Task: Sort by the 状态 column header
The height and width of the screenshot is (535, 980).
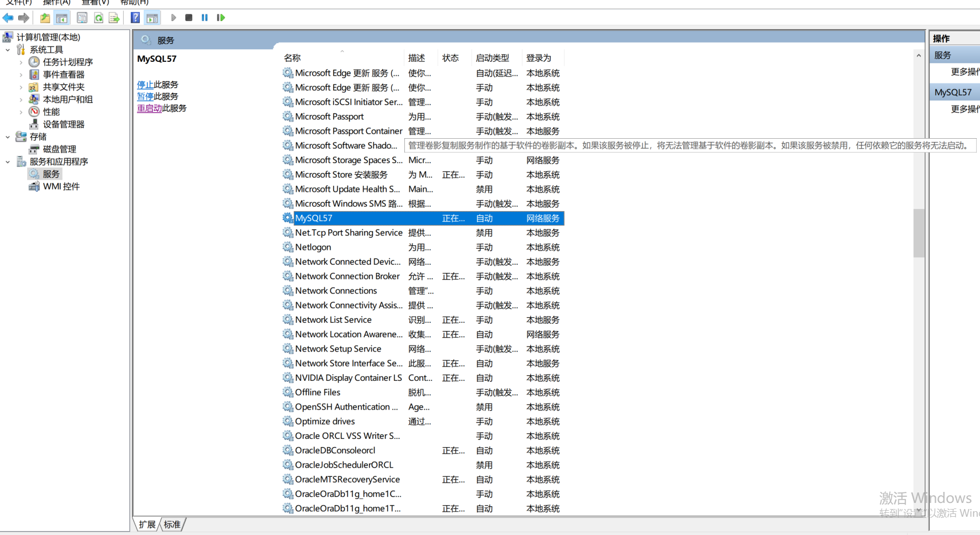Action: pyautogui.click(x=455, y=57)
